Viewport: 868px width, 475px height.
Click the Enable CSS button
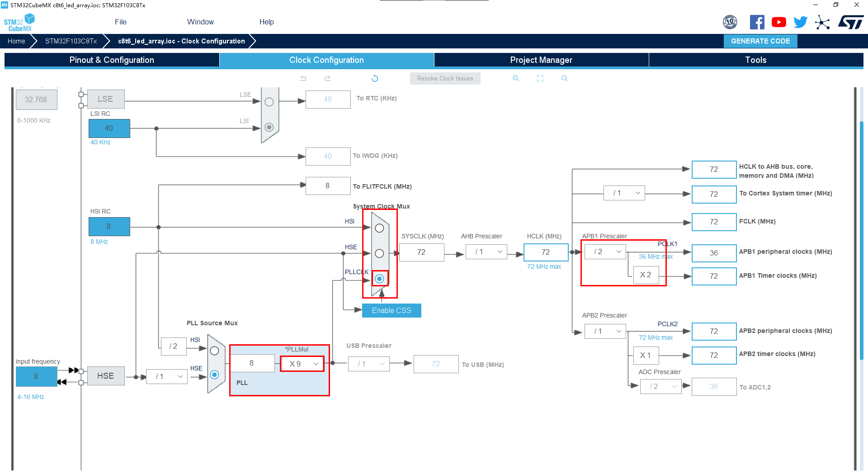coord(392,310)
